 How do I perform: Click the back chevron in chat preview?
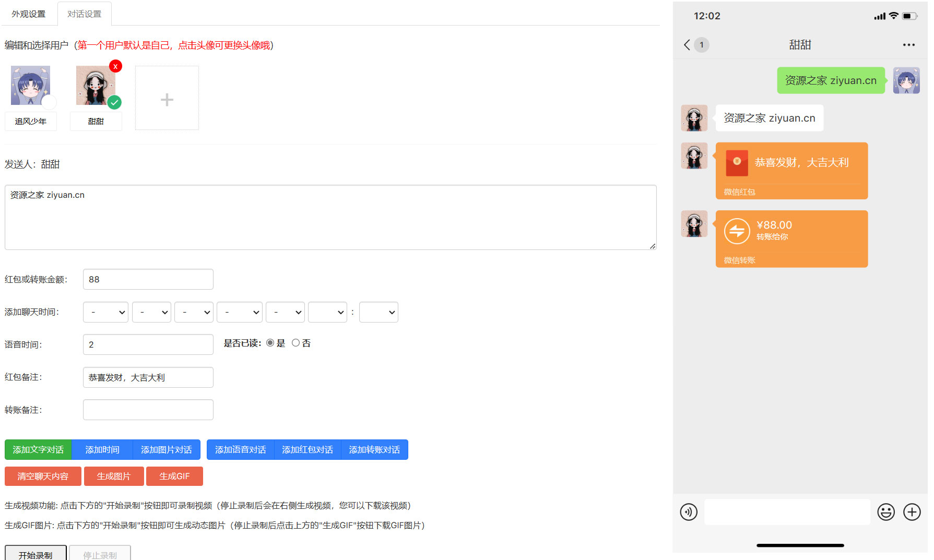tap(687, 45)
